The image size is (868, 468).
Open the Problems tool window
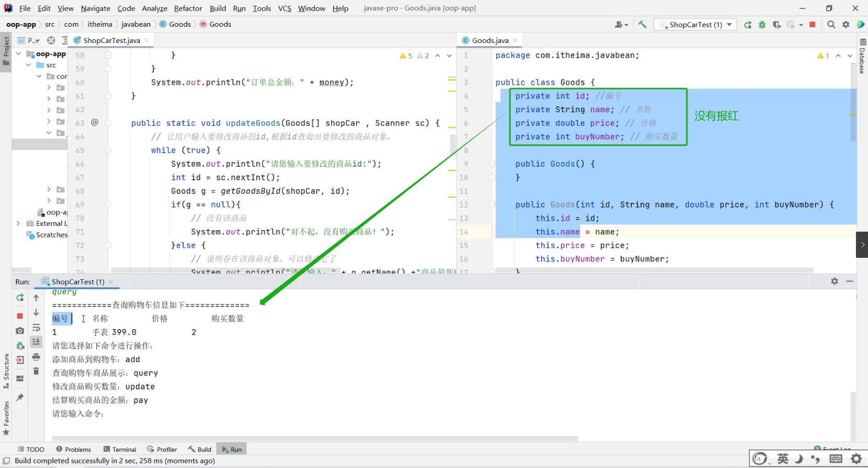[x=73, y=449]
